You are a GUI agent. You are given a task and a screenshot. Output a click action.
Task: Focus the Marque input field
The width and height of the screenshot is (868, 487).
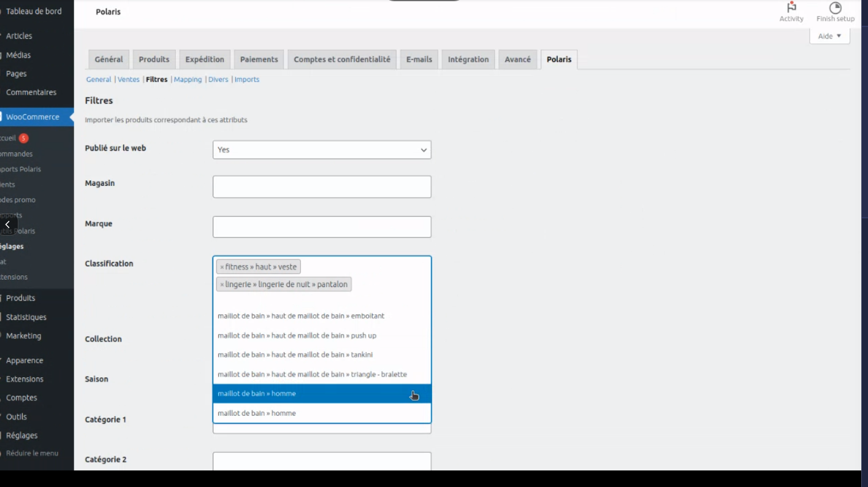(322, 227)
